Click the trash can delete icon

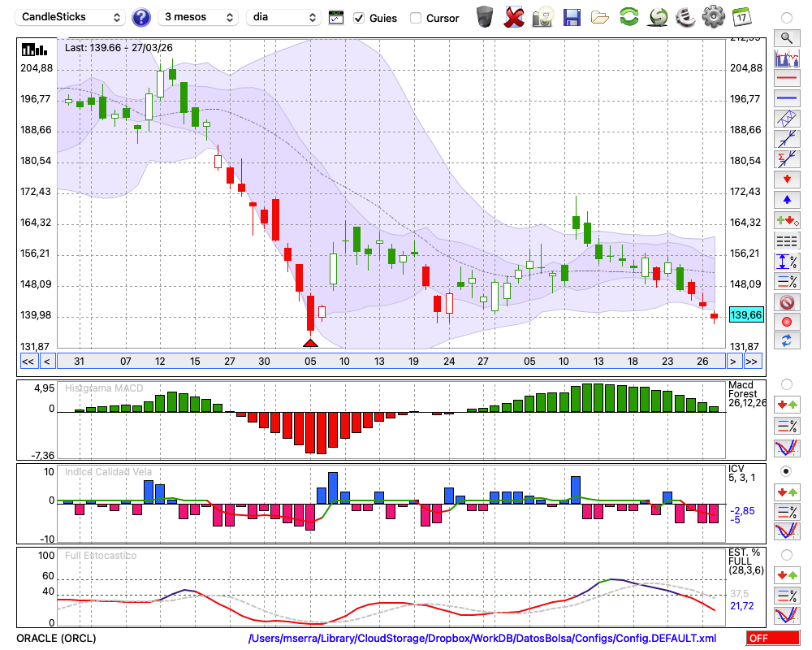pos(484,17)
